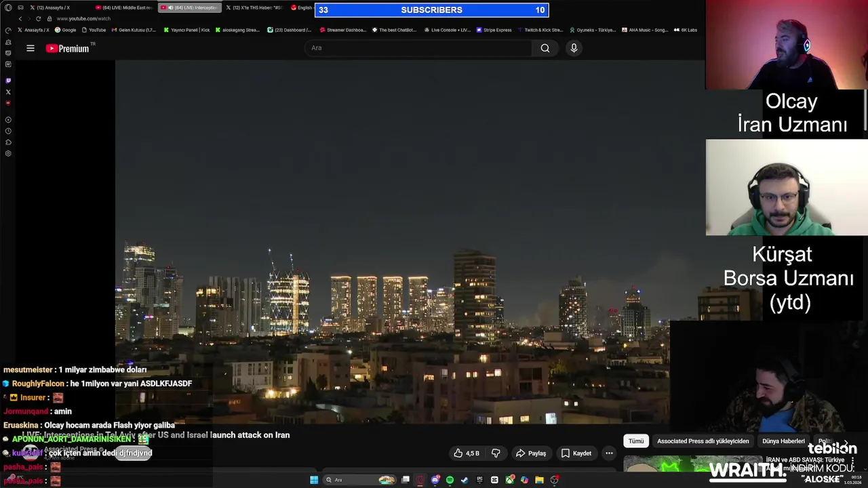
Task: Open Steam icon on taskbar
Action: (x=465, y=480)
